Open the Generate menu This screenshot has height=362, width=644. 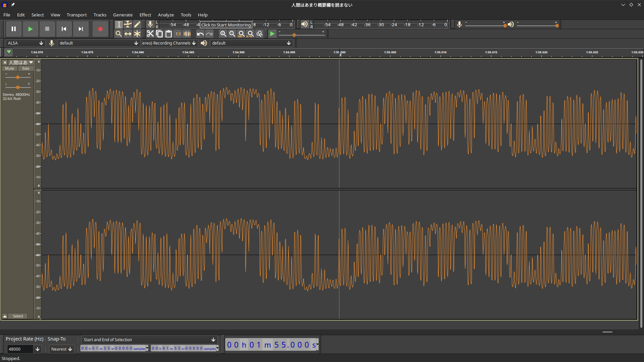point(123,15)
